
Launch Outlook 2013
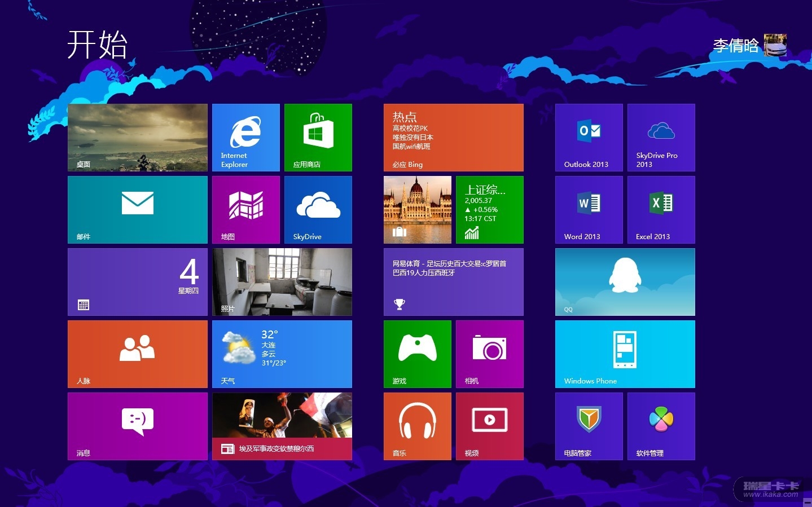[x=589, y=138]
